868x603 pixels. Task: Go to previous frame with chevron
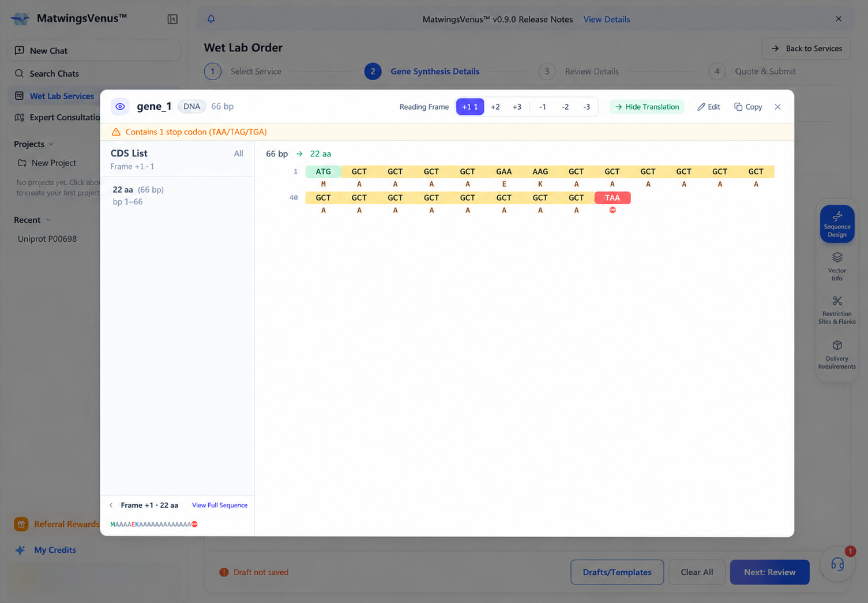(111, 505)
